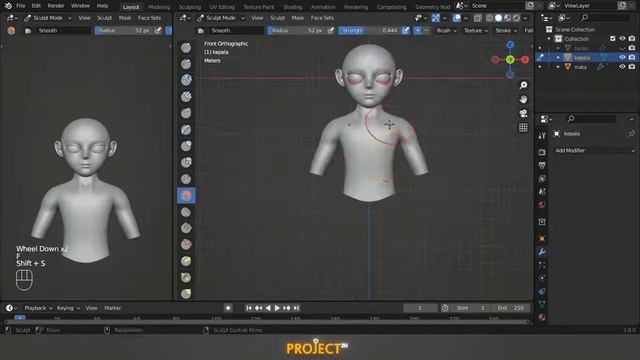Image resolution: width=640 pixels, height=360 pixels.
Task: Hide the kepala object with eye icon
Action: [622, 58]
